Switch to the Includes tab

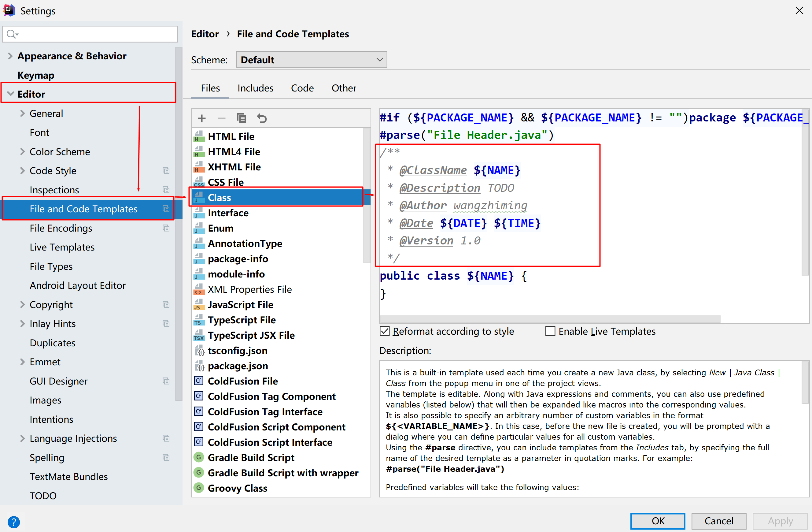(x=255, y=88)
